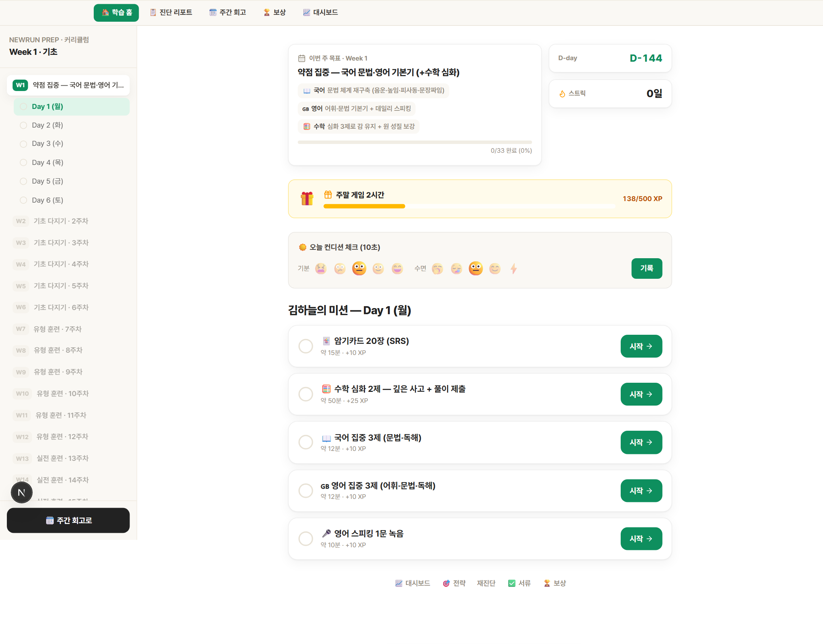Click the flashcard icon on SRS mission
Screen dimensions: 823x644
tap(326, 341)
